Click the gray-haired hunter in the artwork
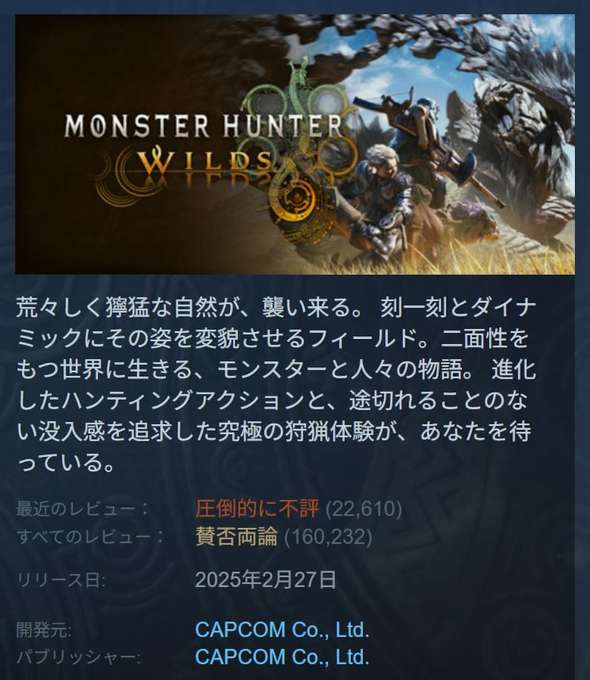 click(x=381, y=195)
